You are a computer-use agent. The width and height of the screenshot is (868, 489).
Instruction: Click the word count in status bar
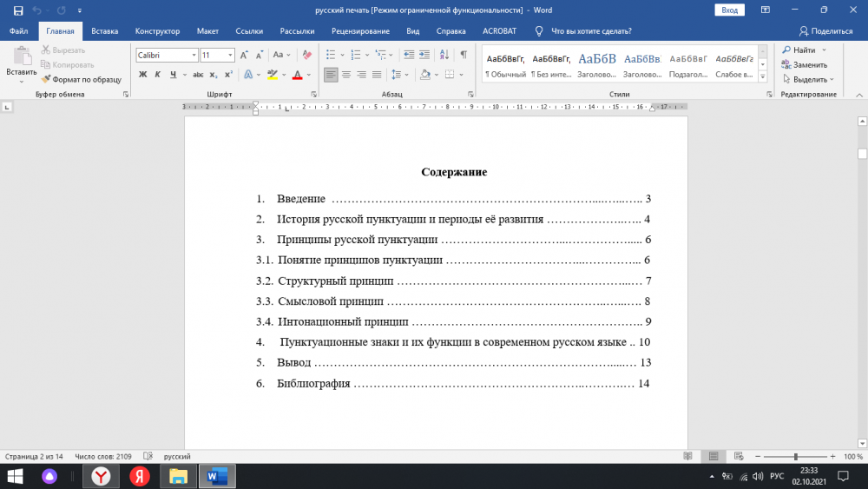[x=103, y=456]
